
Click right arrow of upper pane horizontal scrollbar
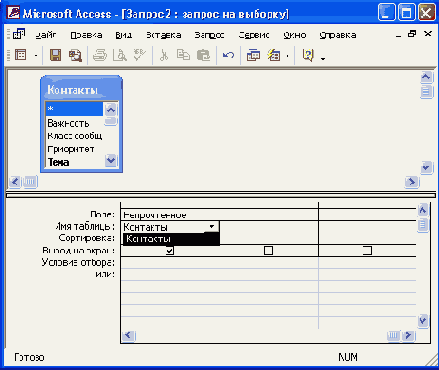412,182
